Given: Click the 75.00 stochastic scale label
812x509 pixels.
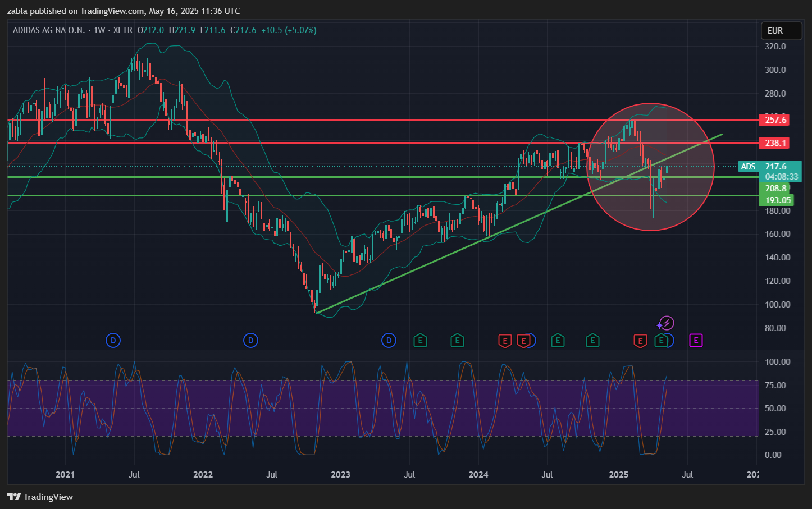Looking at the screenshot, I should click(x=775, y=386).
